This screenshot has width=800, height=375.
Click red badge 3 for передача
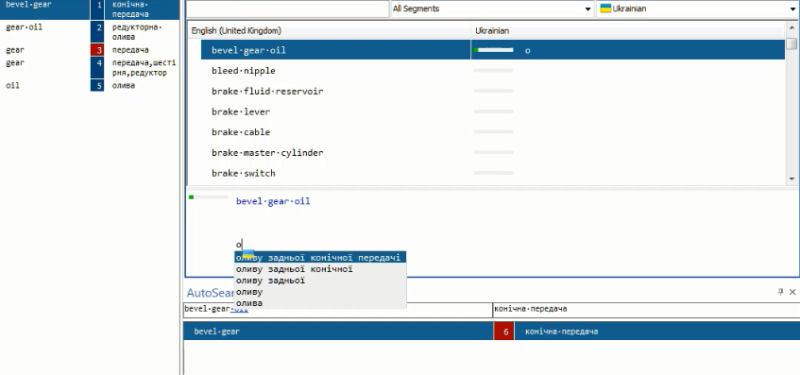click(97, 50)
